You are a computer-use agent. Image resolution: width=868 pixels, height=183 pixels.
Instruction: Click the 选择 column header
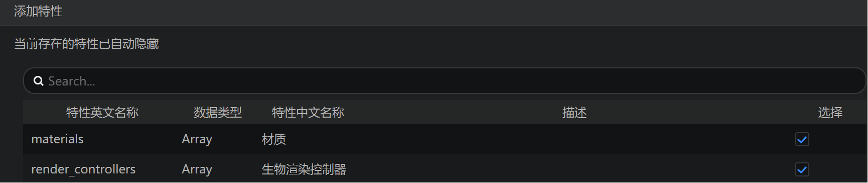coord(830,113)
